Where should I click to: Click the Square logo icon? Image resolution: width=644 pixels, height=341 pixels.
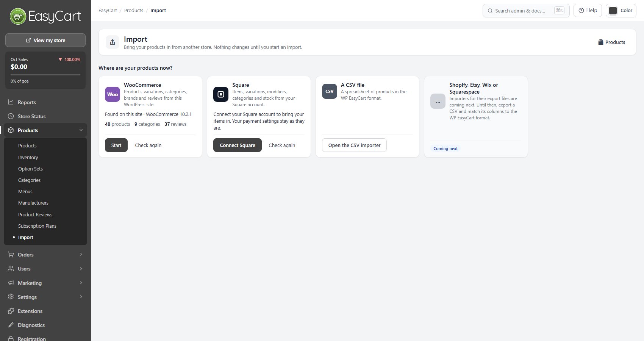pyautogui.click(x=221, y=94)
